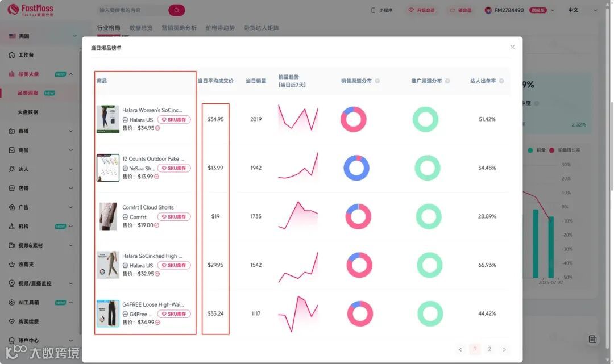Collapse the 品类大盘 sidebar section
Image resolution: width=614 pixels, height=364 pixels.
(71, 74)
